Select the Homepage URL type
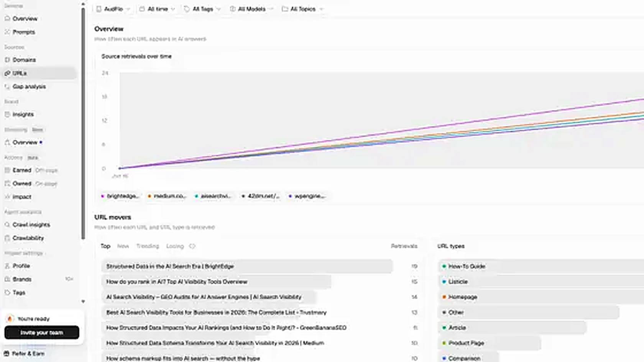This screenshot has height=362, width=644. tap(541, 297)
